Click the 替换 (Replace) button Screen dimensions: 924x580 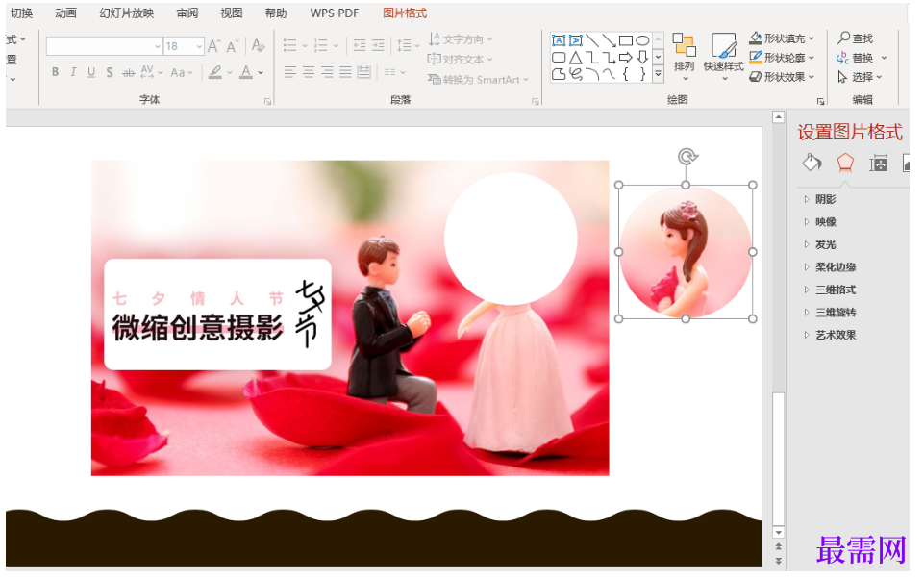coord(855,58)
